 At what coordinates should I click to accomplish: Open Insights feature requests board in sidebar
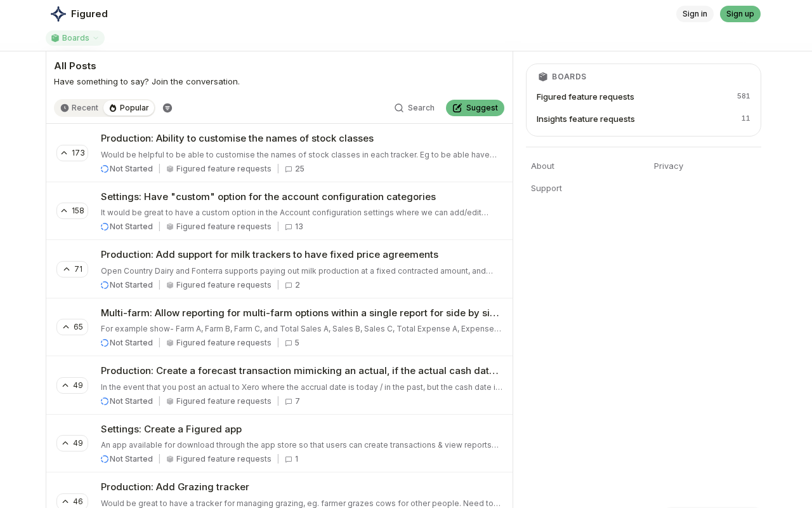pyautogui.click(x=586, y=119)
